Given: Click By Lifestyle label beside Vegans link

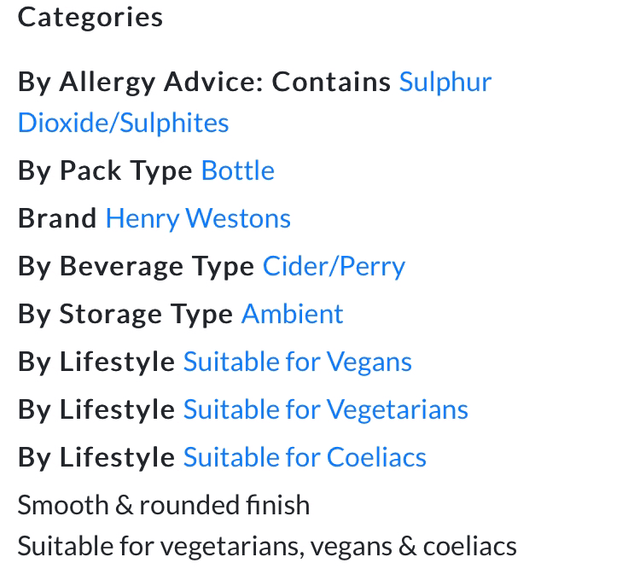Looking at the screenshot, I should pos(96,362).
